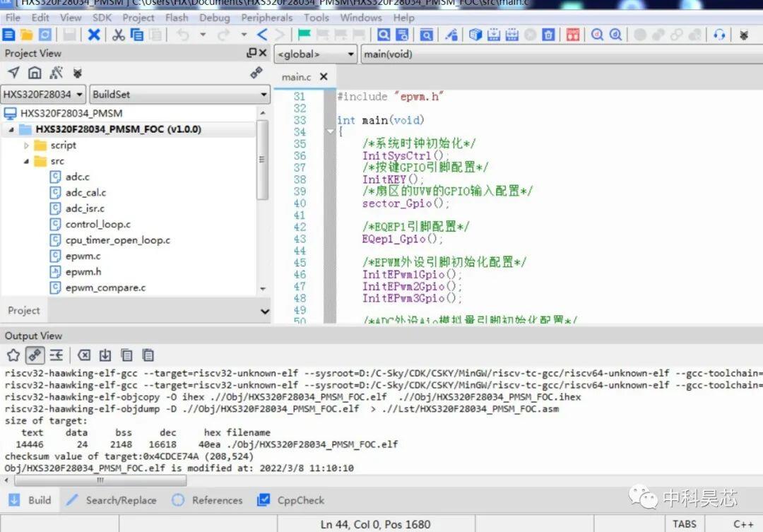Open the Peripherals menu
This screenshot has width=763, height=532.
pyautogui.click(x=266, y=18)
